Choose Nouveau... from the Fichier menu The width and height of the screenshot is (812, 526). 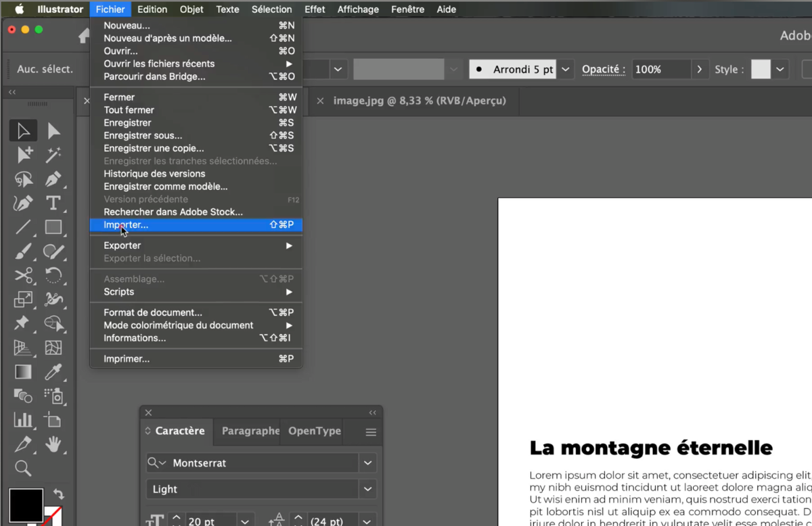(196, 26)
